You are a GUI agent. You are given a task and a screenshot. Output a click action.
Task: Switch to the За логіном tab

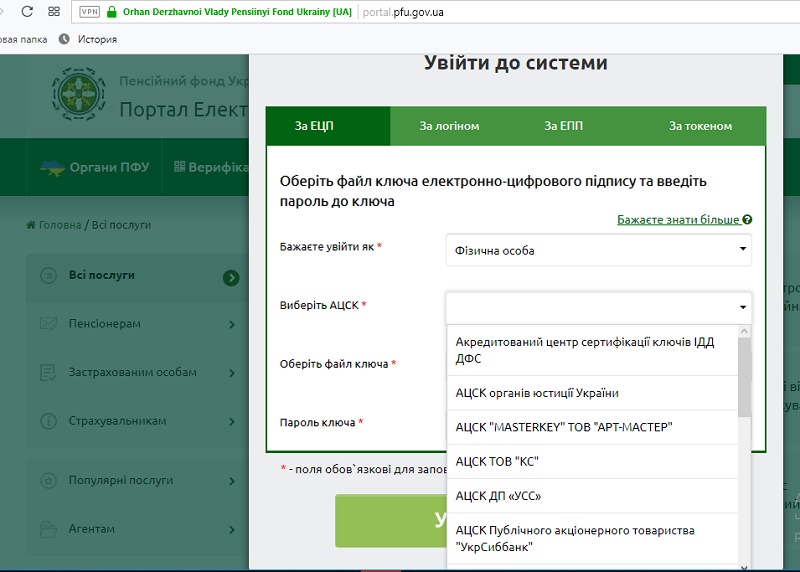click(449, 126)
